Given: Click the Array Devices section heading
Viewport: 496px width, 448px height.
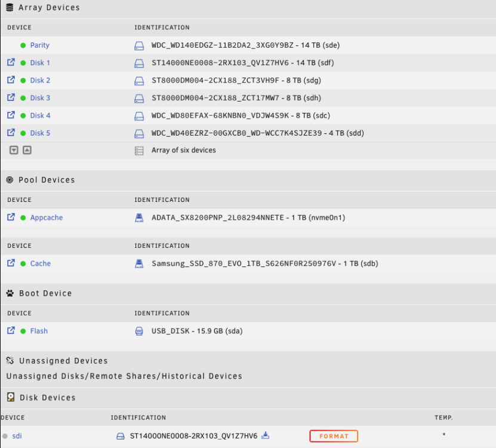Looking at the screenshot, I should [49, 8].
